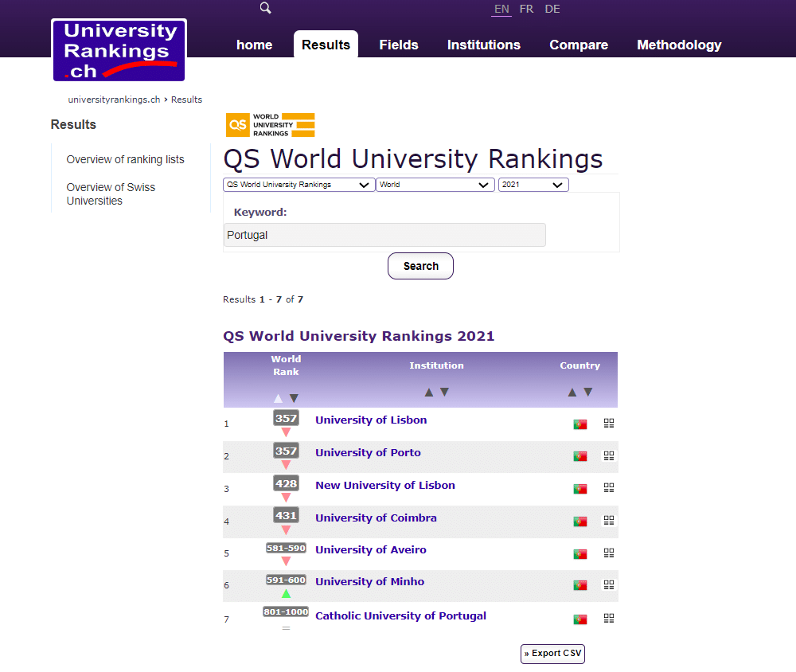Viewport: 796px width, 672px height.
Task: Open the Fields menu item
Action: (x=399, y=45)
